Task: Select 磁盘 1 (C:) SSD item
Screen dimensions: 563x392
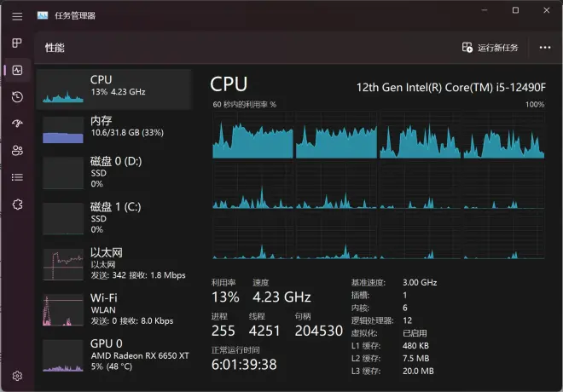Action: 113,218
